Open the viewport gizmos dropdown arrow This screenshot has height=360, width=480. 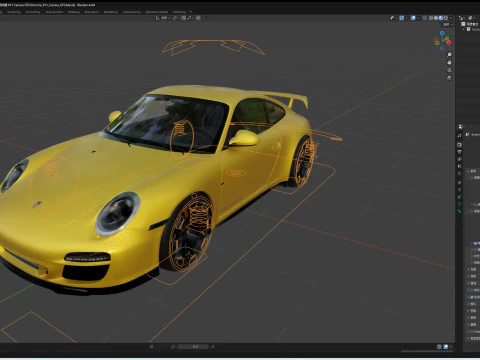(406, 18)
